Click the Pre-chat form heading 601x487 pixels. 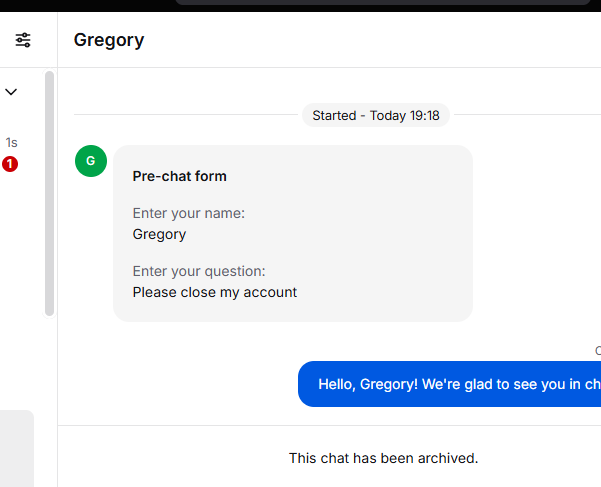click(x=179, y=176)
